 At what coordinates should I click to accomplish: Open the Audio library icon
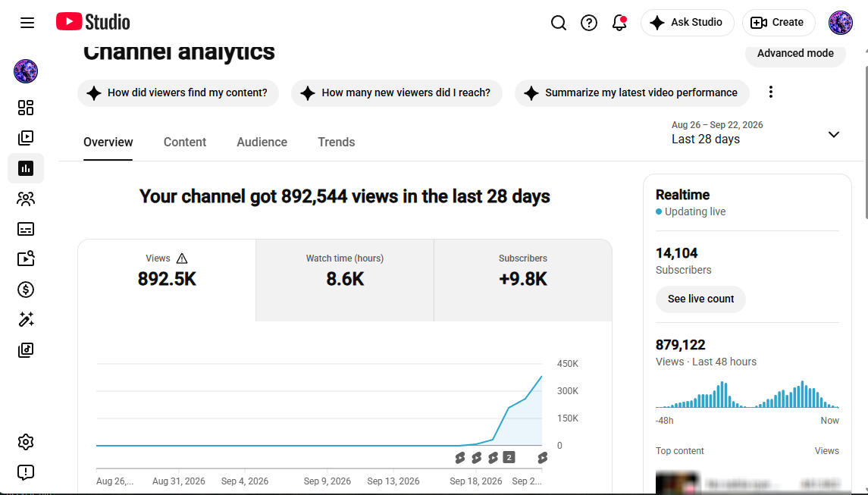click(26, 350)
